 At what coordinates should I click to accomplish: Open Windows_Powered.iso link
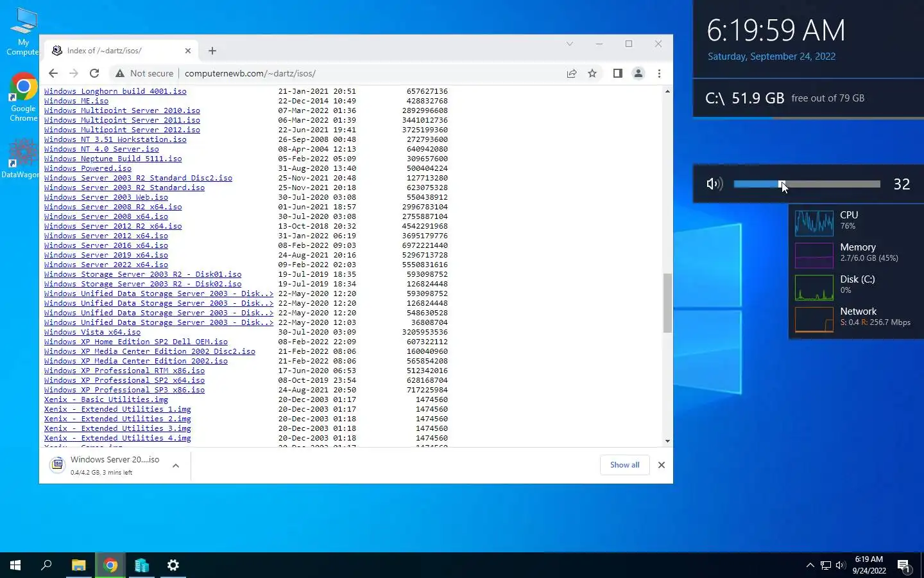click(88, 168)
